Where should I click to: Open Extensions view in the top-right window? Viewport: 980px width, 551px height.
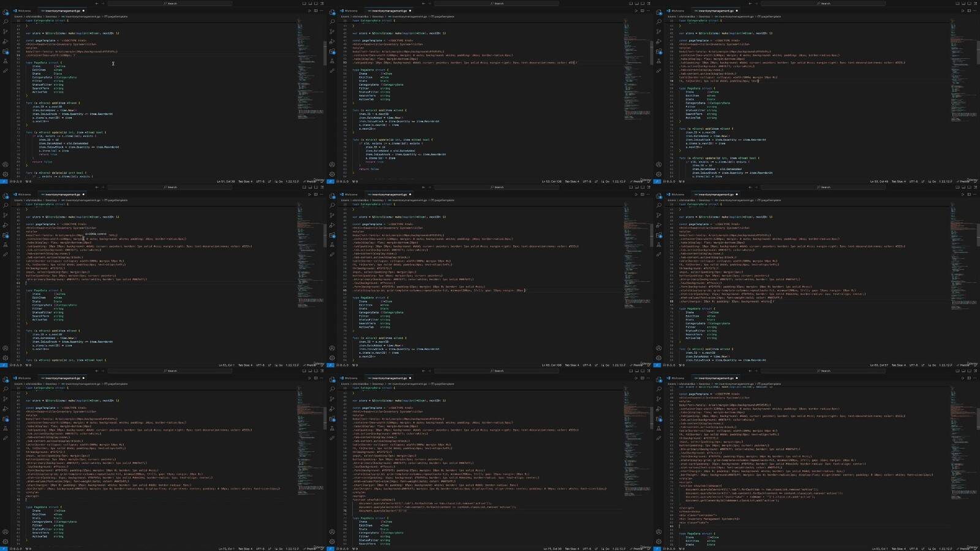[x=658, y=51]
